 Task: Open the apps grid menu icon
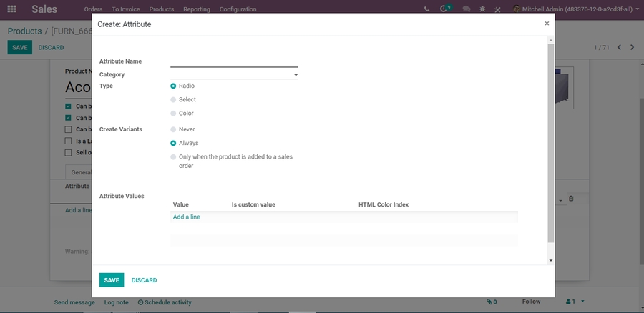(11, 9)
